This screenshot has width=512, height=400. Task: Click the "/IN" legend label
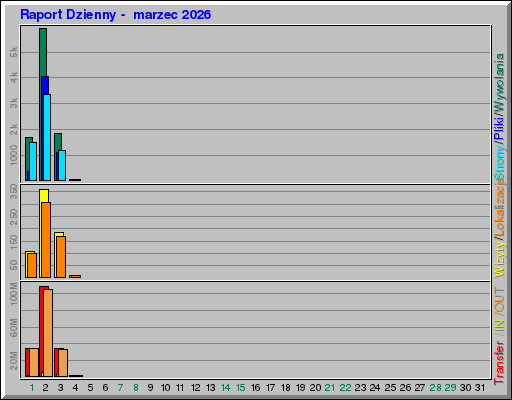(x=499, y=327)
